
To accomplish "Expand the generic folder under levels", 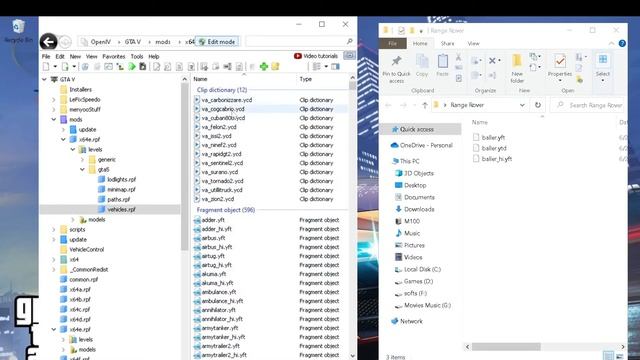I will click(x=82, y=159).
